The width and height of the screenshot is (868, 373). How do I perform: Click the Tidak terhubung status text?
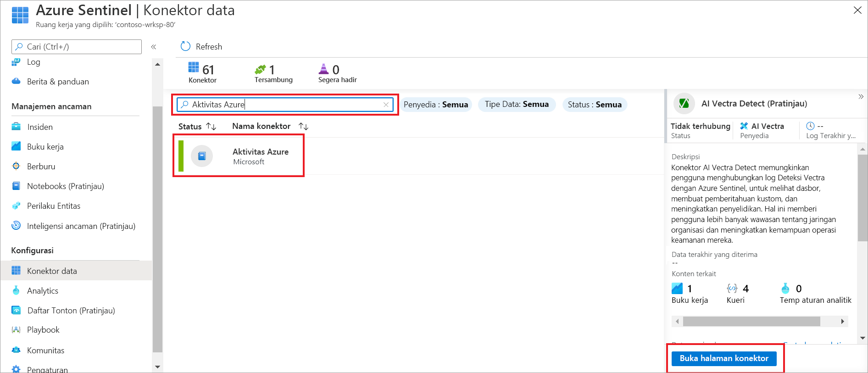(700, 126)
